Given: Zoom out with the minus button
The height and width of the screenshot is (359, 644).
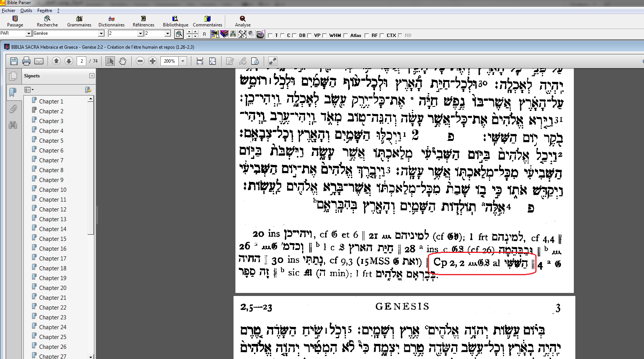Looking at the screenshot, I should pos(140,61).
